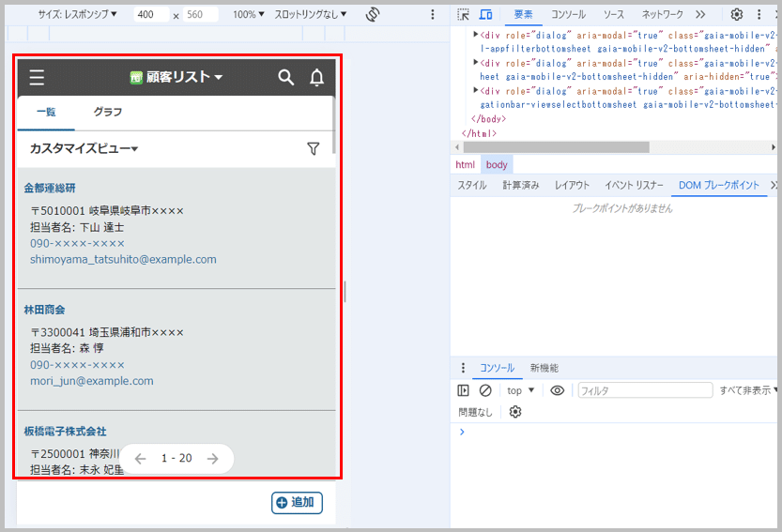Select the ソース DevTools tab
The height and width of the screenshot is (532, 782).
coord(613,14)
